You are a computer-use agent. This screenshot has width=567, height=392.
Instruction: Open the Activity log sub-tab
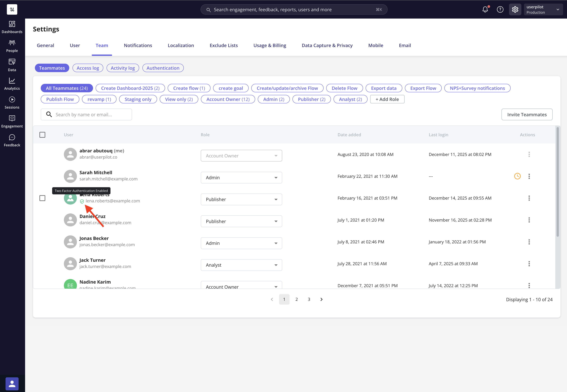123,68
